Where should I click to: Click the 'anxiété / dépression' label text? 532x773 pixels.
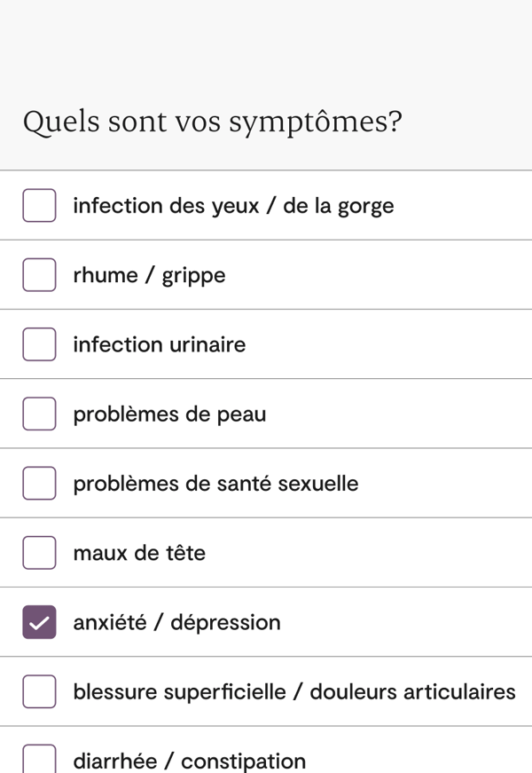coord(176,622)
